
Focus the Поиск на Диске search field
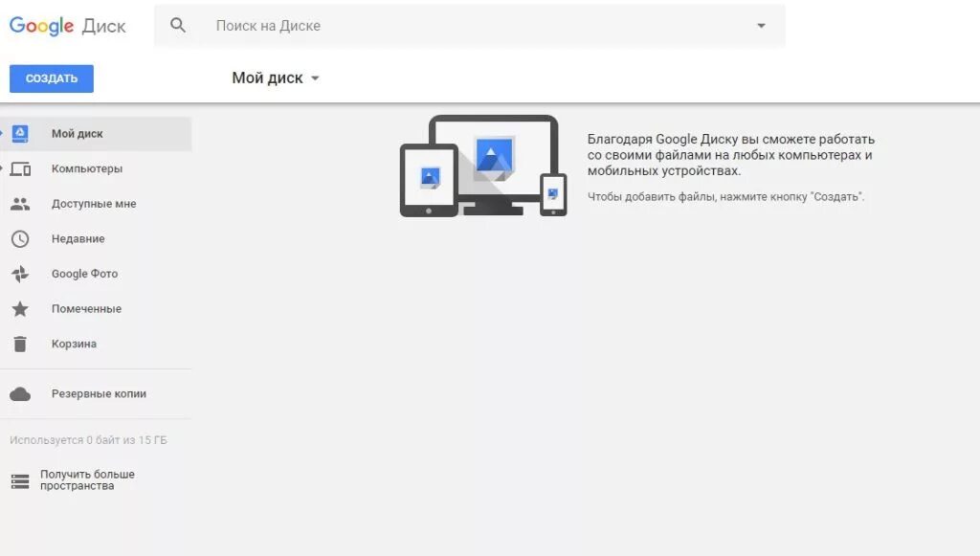tap(469, 26)
